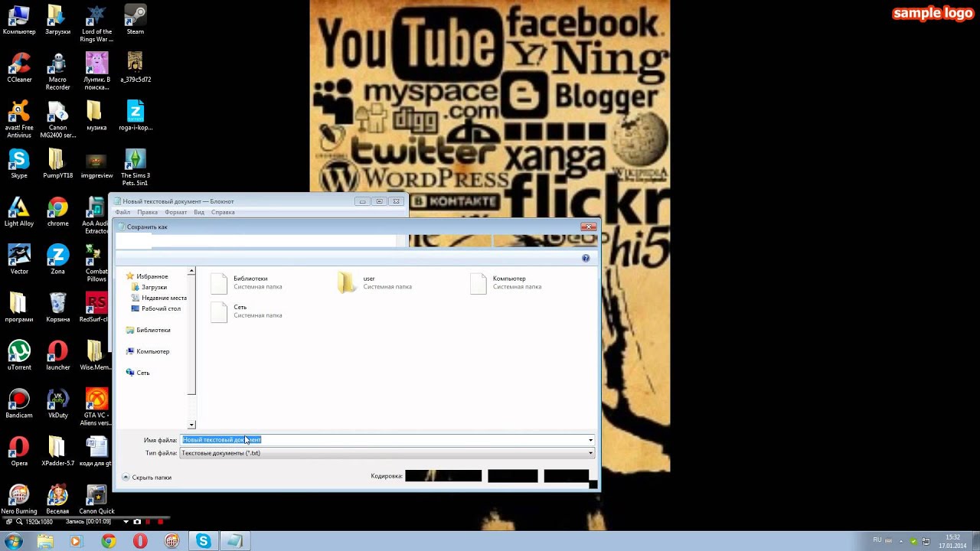This screenshot has height=551, width=980.
Task: Launch Opera desktop shortcut
Action: [x=19, y=452]
